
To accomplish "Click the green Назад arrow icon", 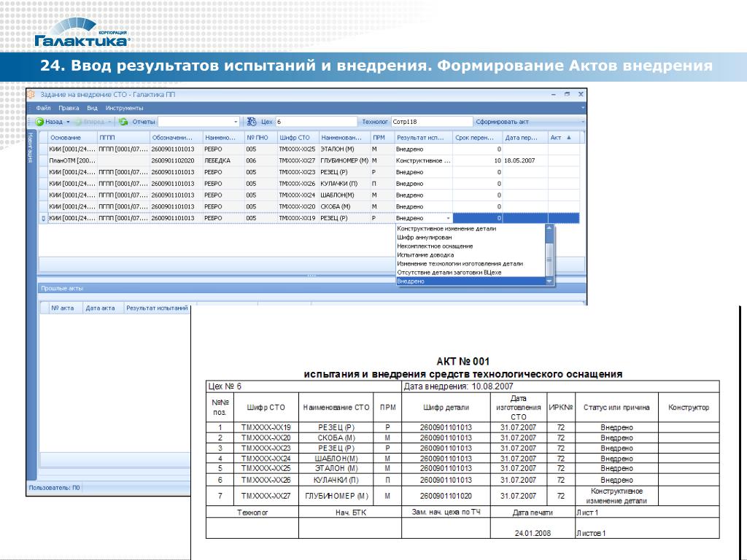I will point(40,122).
